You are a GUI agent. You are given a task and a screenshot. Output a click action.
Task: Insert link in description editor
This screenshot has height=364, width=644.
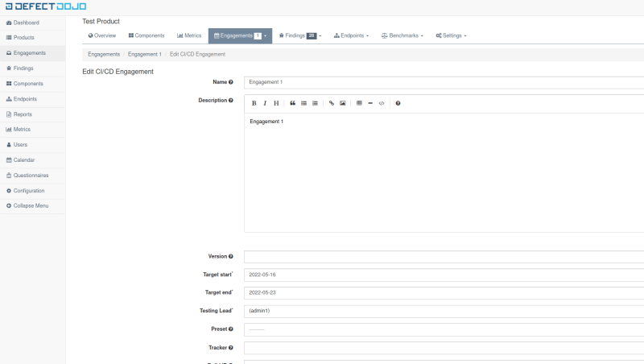332,104
